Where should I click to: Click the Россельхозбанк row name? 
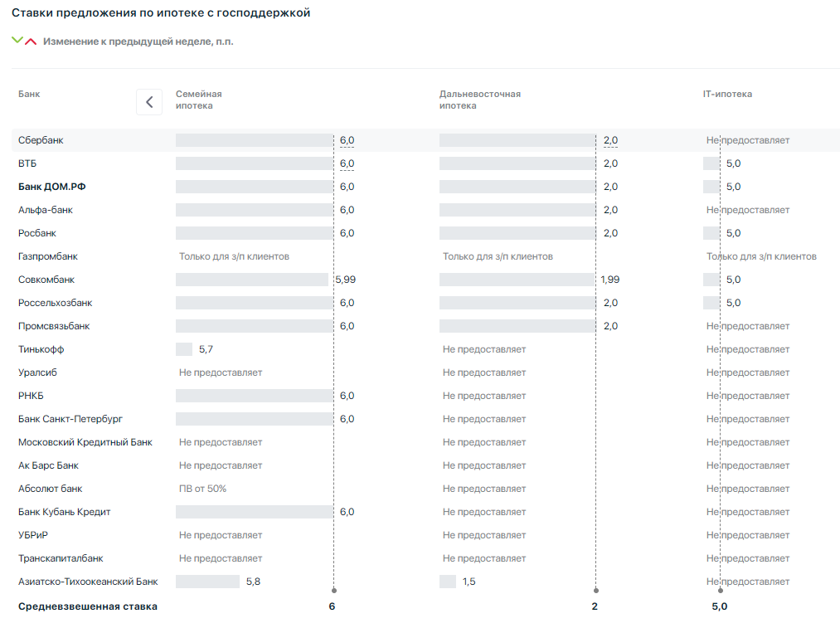coord(56,303)
